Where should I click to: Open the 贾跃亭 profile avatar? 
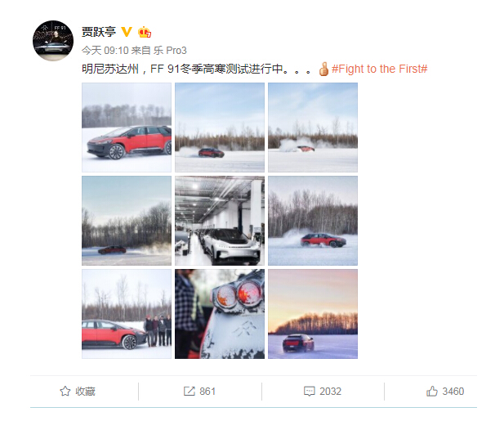coord(53,41)
